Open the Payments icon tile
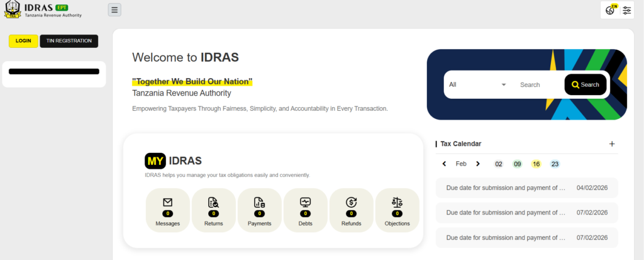 pos(259,210)
